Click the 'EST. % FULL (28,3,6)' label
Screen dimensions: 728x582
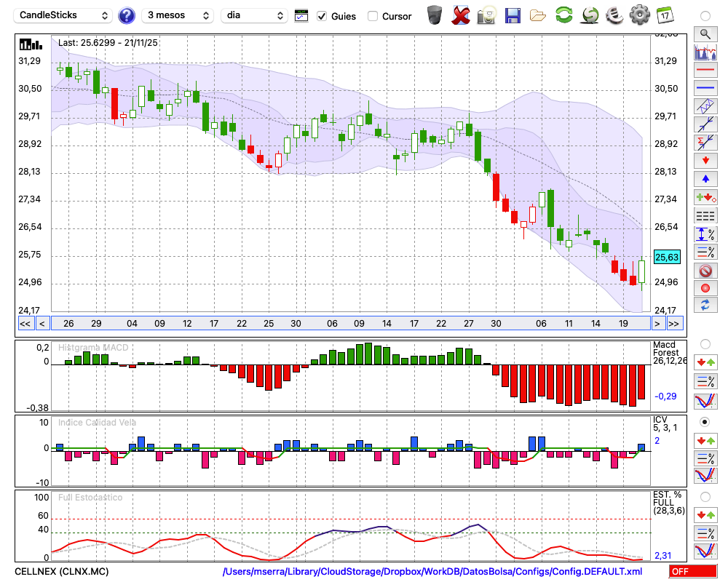tap(668, 503)
